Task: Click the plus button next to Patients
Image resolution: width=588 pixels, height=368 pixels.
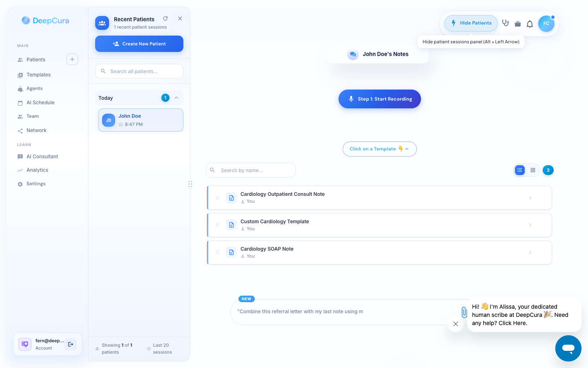Action: click(72, 59)
